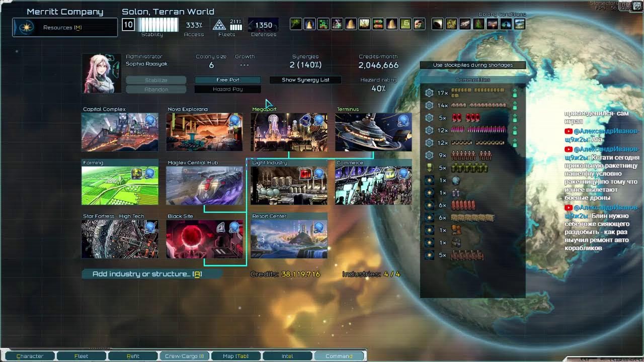
Task: Click the Abandon button
Action: pos(156,89)
